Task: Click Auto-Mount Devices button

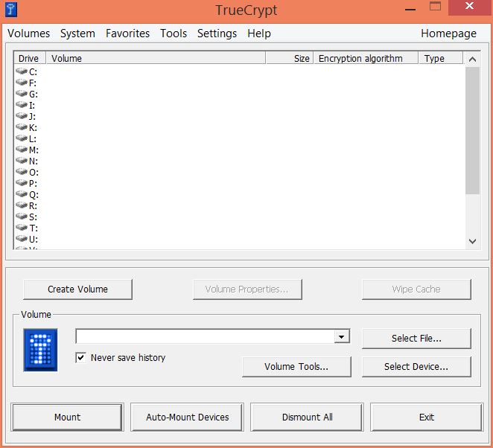Action: (x=188, y=417)
